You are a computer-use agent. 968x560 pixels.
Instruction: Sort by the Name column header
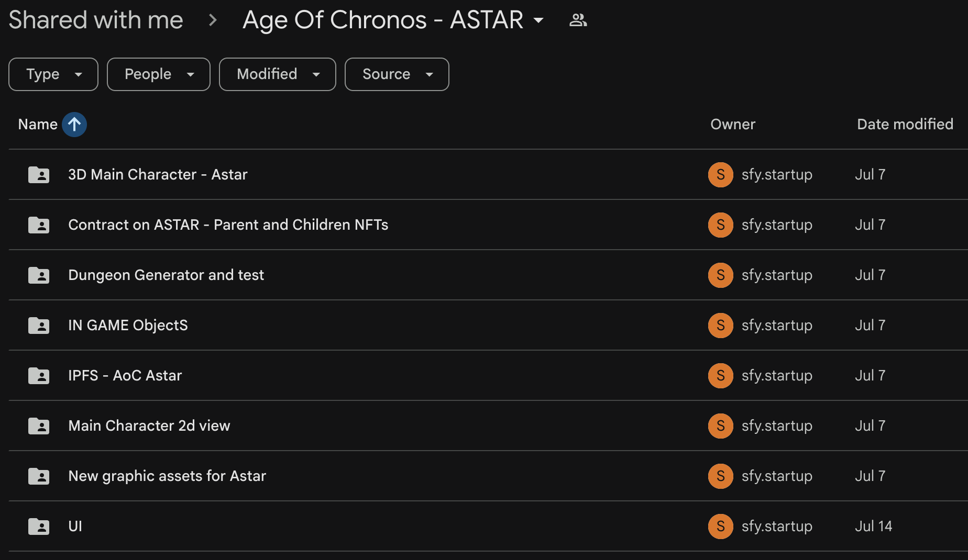pyautogui.click(x=38, y=125)
